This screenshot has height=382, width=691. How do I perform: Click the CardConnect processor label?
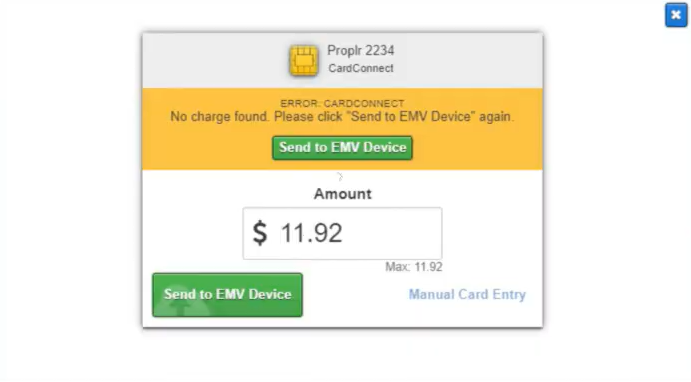pos(361,68)
